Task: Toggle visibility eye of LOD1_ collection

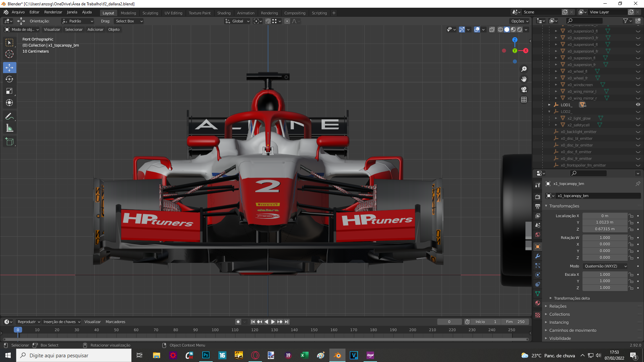Action: pyautogui.click(x=638, y=105)
